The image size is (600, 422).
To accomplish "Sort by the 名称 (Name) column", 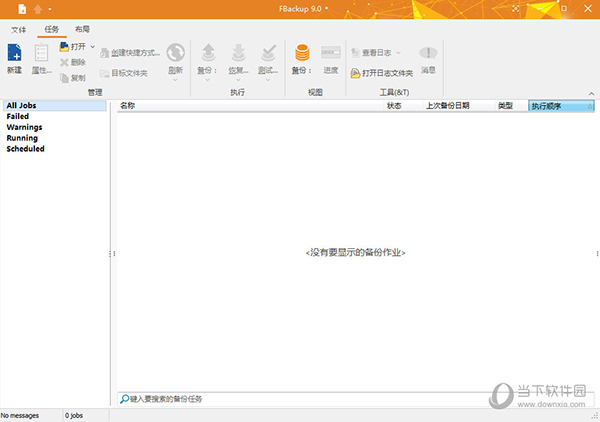I will tap(250, 106).
